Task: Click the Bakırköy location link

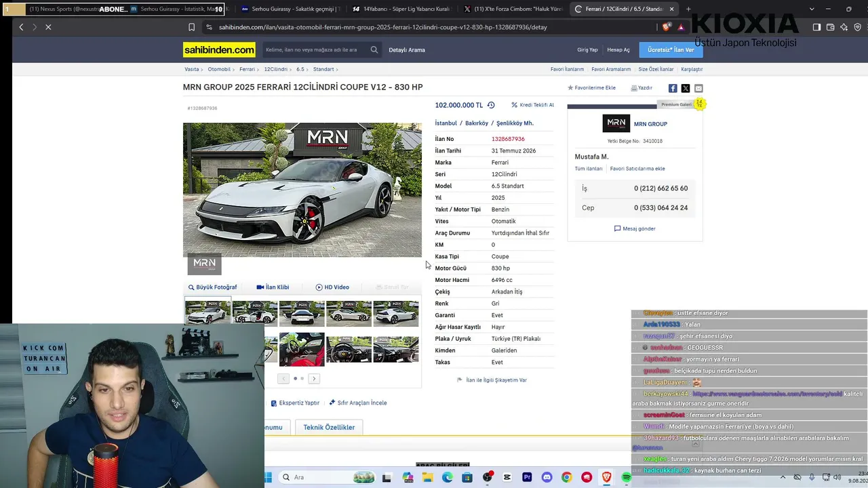Action: click(x=477, y=123)
